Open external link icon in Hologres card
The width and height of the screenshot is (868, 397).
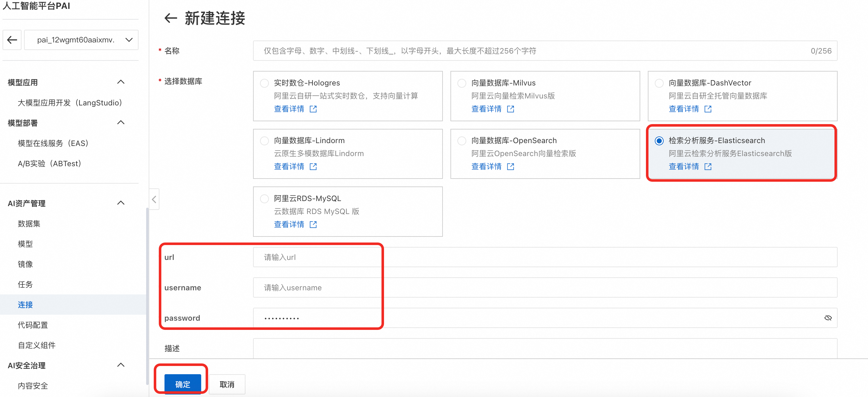[313, 109]
